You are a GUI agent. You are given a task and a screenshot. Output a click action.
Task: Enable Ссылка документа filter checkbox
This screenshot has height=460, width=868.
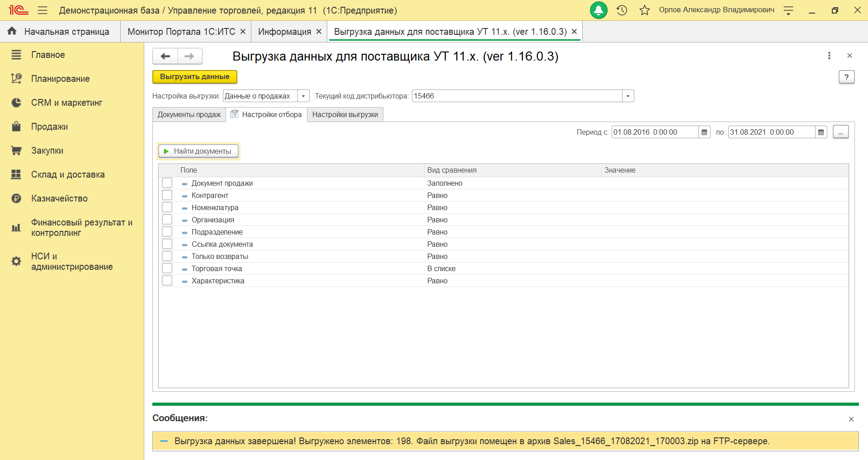click(x=167, y=244)
